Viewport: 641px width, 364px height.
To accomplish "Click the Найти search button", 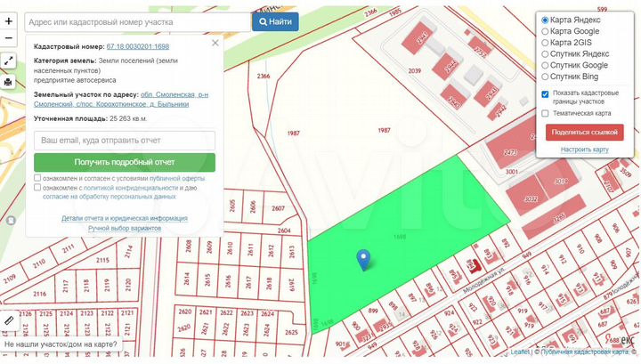I will coord(275,20).
